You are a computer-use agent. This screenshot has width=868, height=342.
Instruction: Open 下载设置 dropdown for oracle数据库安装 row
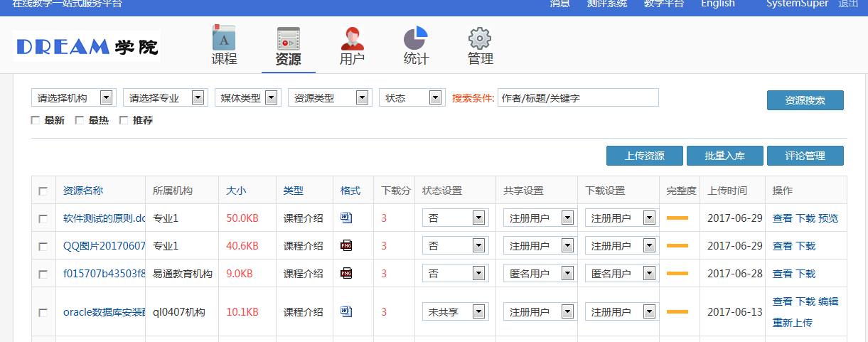(x=621, y=311)
